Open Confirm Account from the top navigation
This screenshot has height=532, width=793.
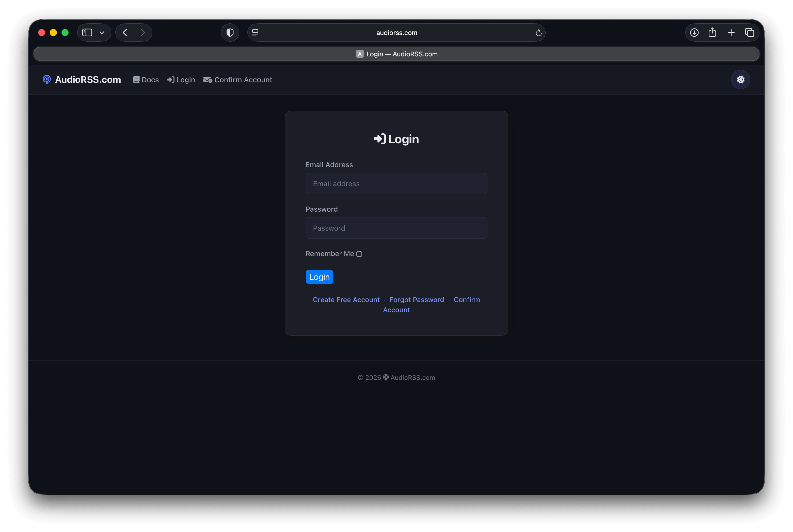(238, 79)
